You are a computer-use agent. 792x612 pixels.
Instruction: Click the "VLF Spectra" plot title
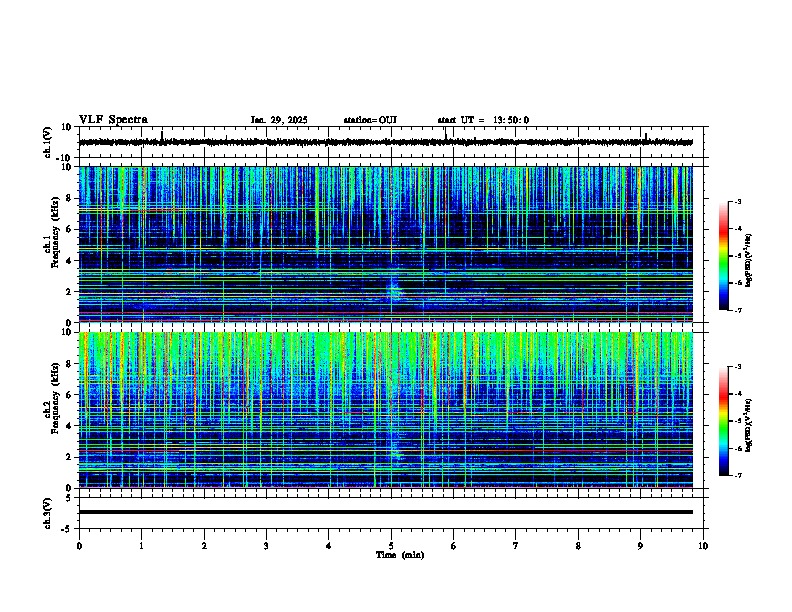(113, 119)
